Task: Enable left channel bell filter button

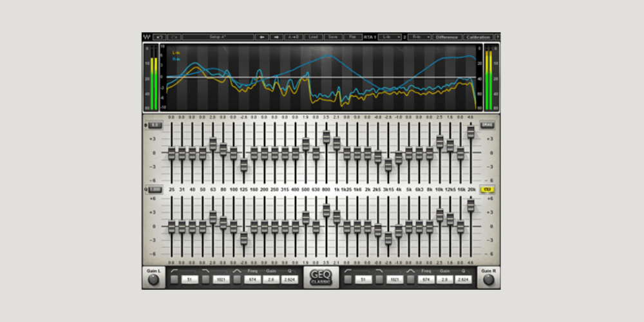Action: pos(237,279)
